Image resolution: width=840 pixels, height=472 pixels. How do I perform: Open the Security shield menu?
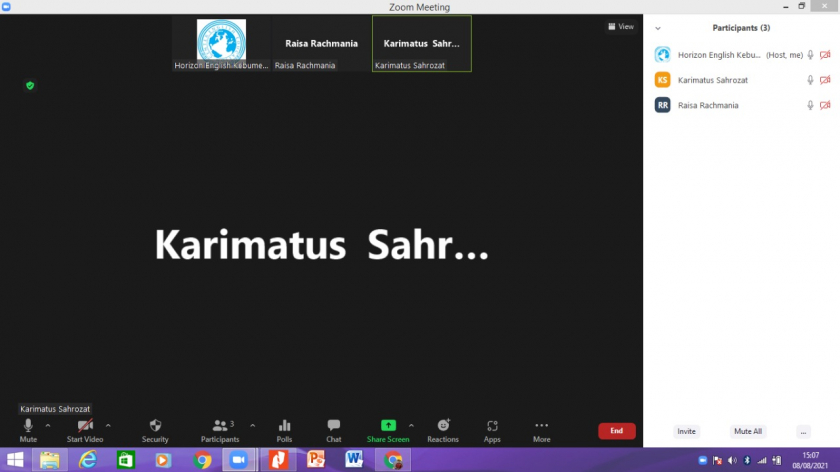[x=155, y=431]
